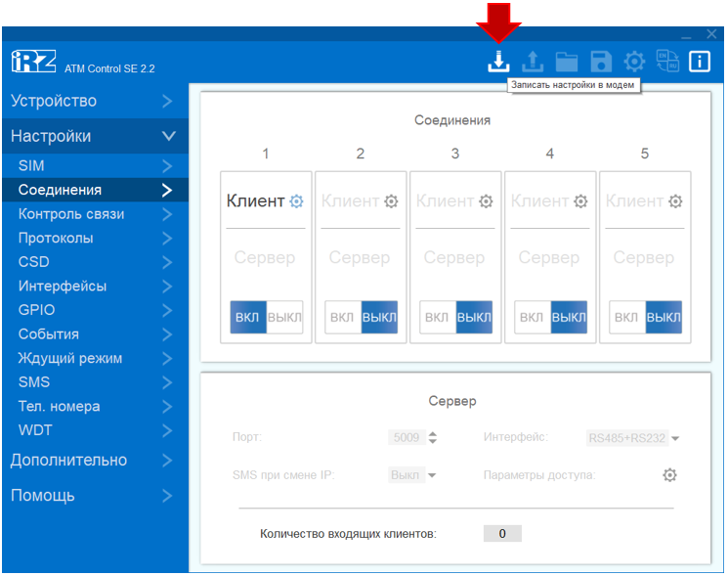Open program settings via toolbar gear icon

635,62
